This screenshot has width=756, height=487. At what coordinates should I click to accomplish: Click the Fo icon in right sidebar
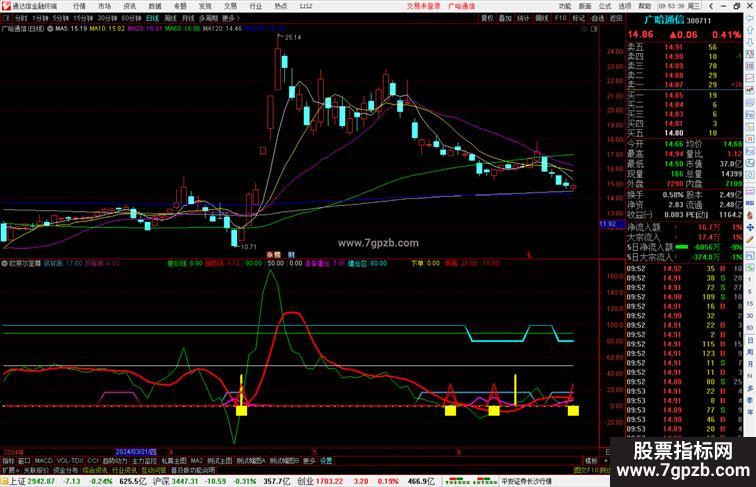click(750, 115)
